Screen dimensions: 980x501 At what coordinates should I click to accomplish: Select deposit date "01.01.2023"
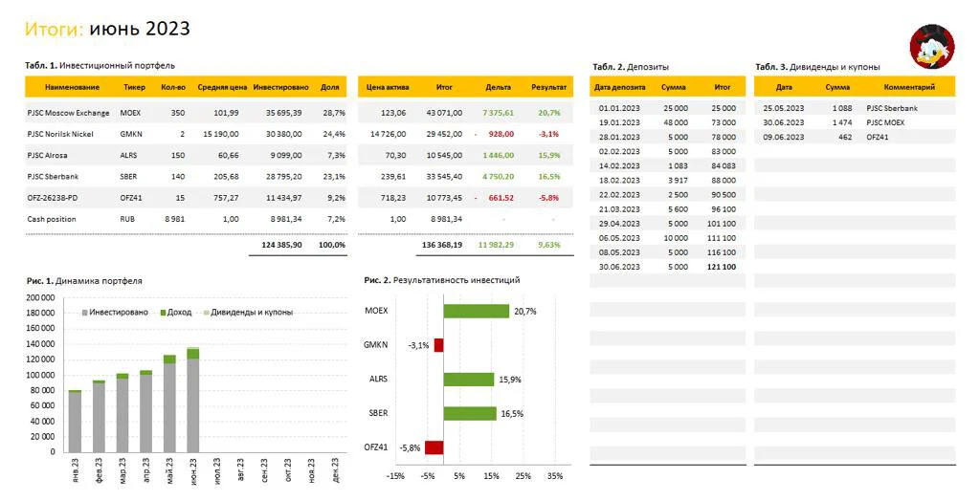point(619,109)
